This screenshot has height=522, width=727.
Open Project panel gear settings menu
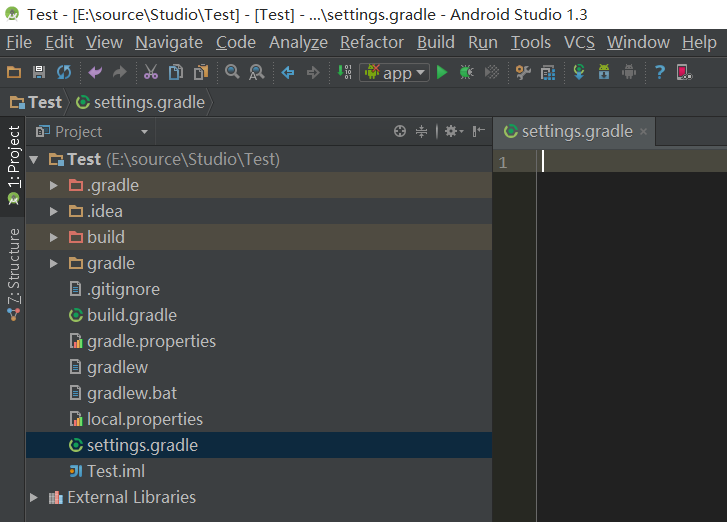coord(454,132)
